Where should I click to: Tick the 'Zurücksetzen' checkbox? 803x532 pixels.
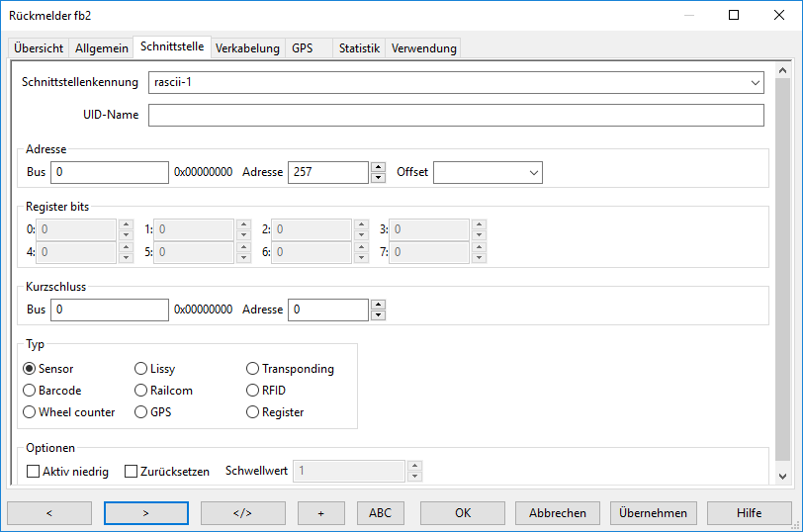click(131, 472)
